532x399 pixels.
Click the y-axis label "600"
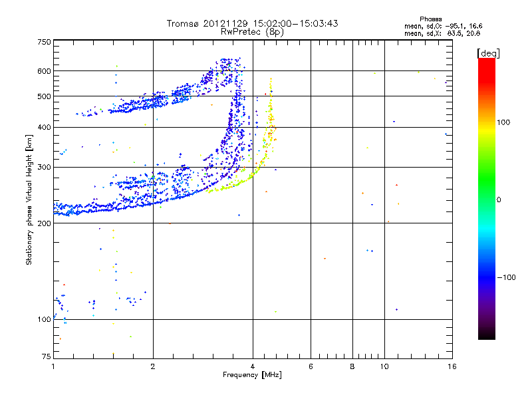44,71
